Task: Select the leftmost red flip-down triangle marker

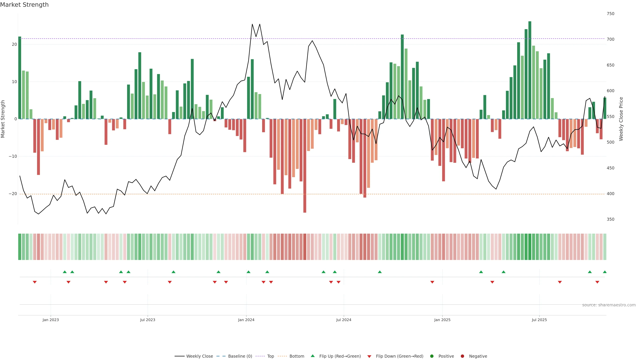Action: pyautogui.click(x=35, y=282)
